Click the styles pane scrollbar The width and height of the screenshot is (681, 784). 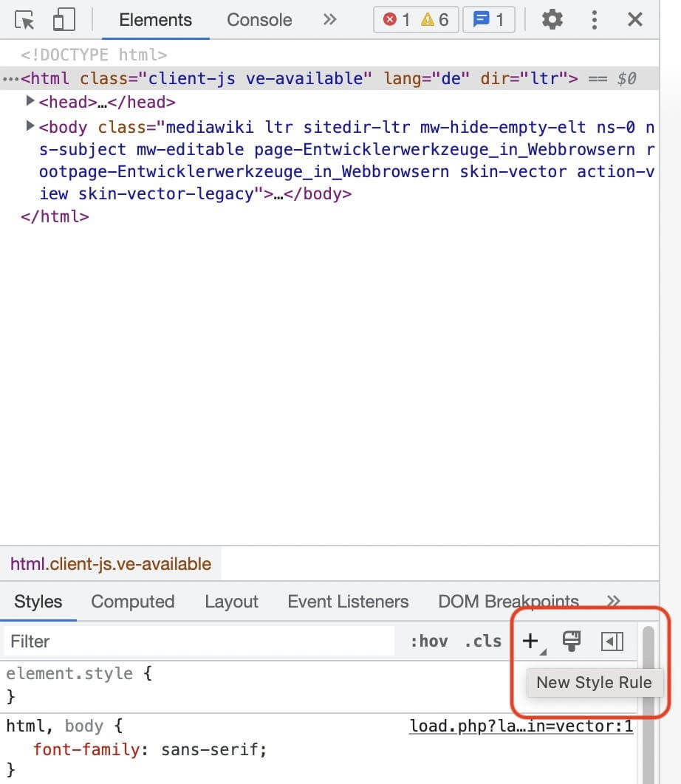pyautogui.click(x=649, y=704)
